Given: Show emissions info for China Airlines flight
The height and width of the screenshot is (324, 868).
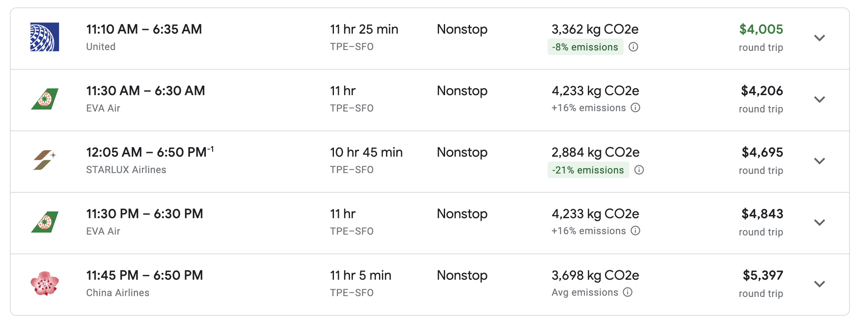Looking at the screenshot, I should (x=628, y=292).
